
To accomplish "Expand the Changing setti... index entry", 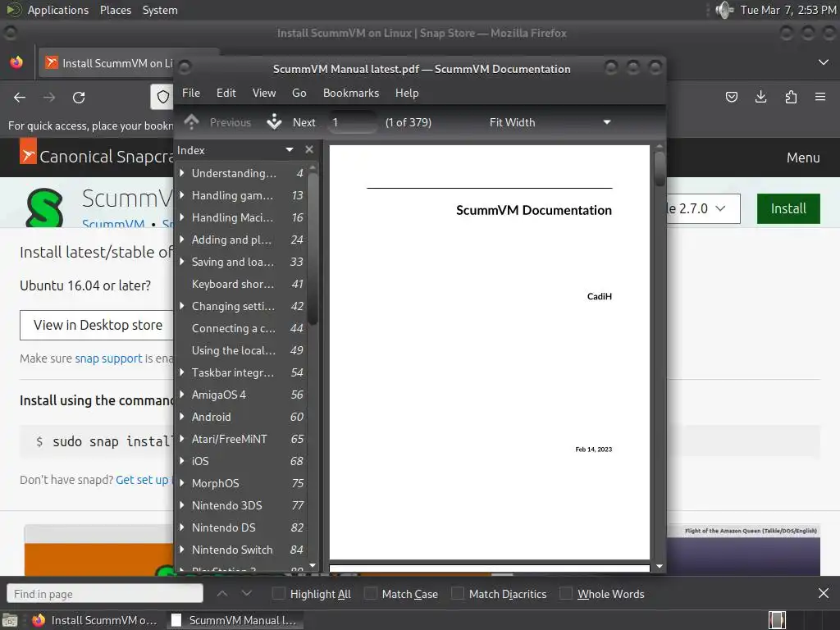I will click(181, 305).
